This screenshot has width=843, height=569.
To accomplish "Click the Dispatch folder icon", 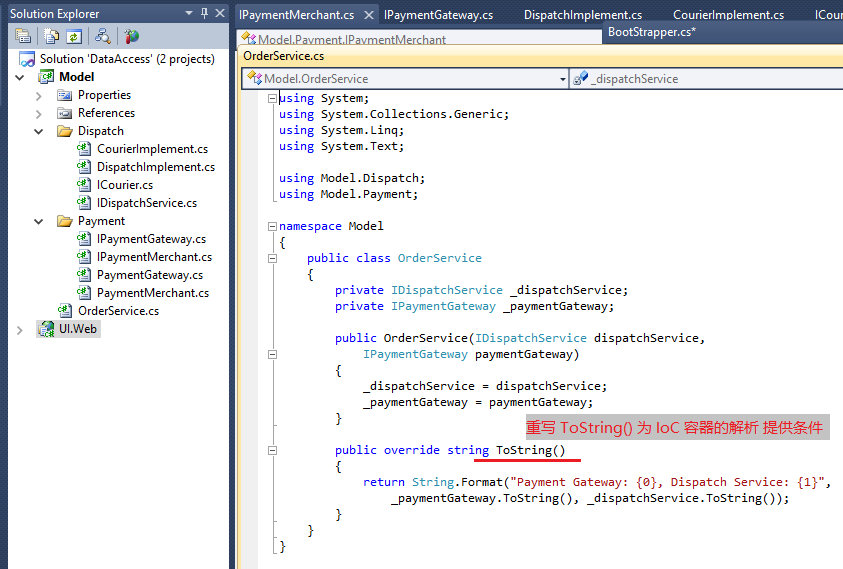I will point(65,131).
